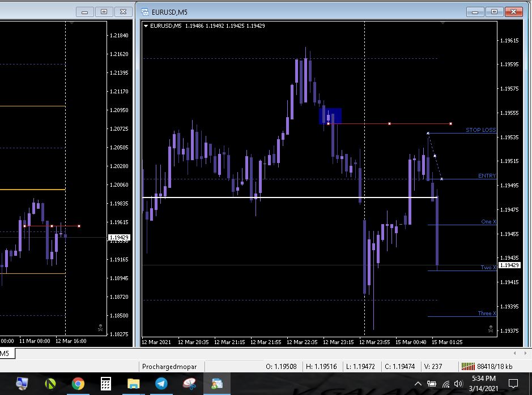Click the red trendline's right end handle in the EURUSD chart
Image resolution: width=532 pixels, height=395 pixels.
coord(450,123)
